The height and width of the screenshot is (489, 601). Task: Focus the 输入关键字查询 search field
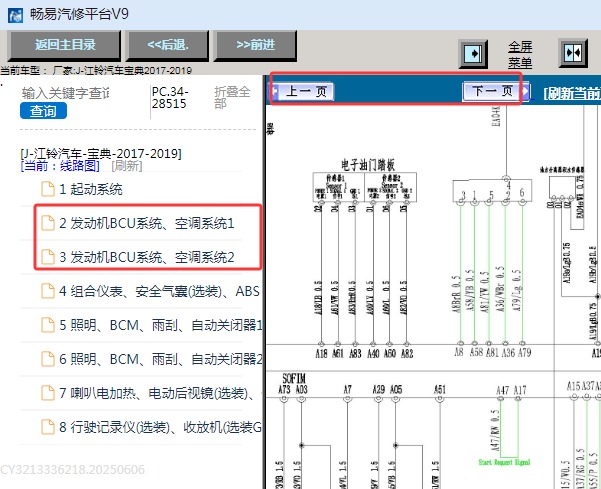(x=66, y=93)
